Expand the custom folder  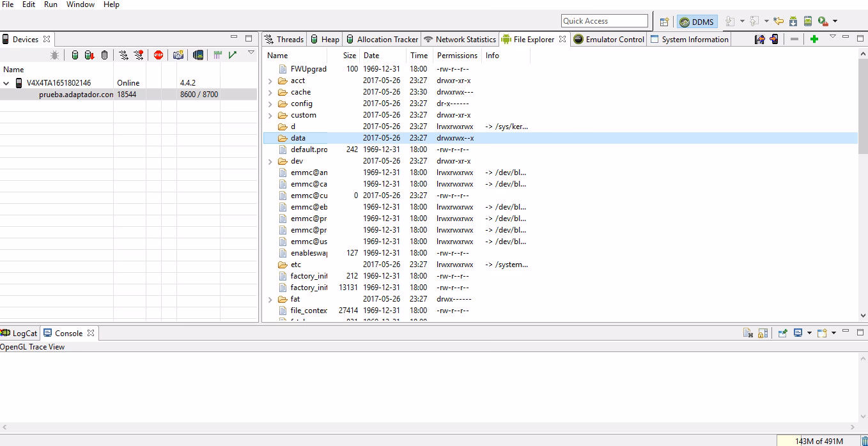tap(270, 116)
